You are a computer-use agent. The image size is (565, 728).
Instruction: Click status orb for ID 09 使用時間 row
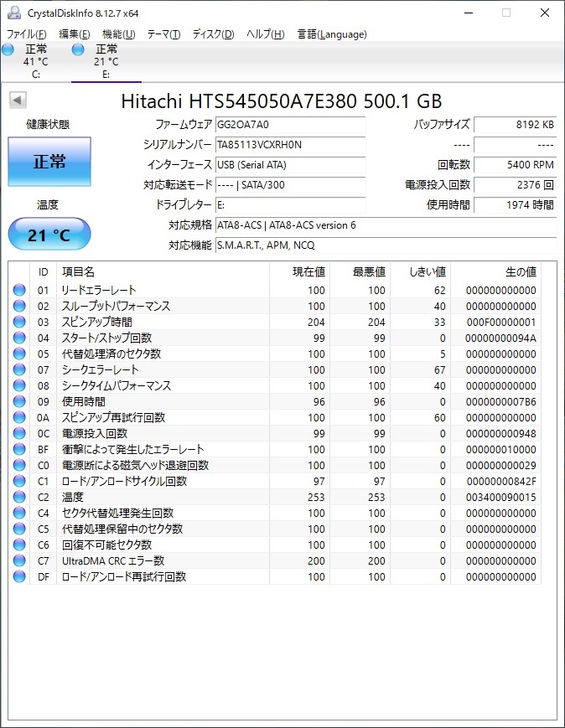click(19, 401)
